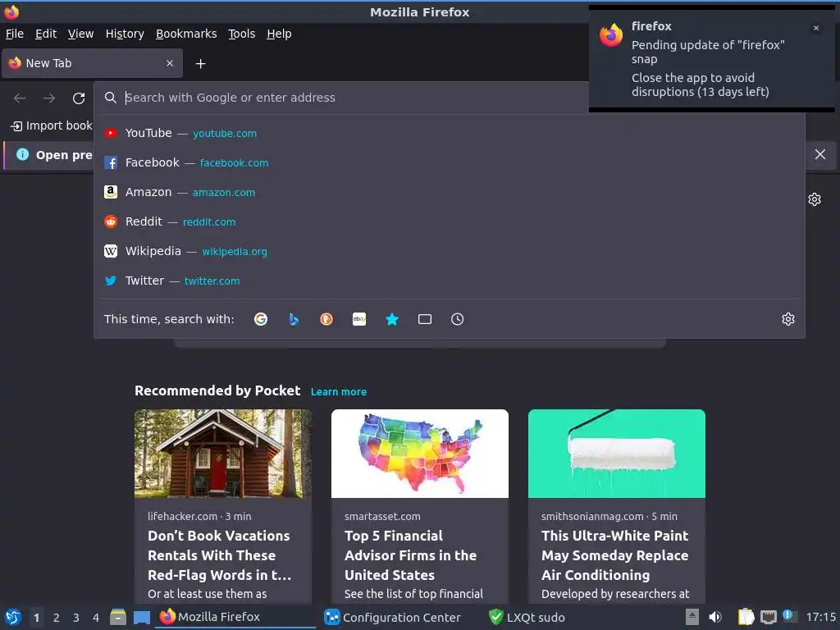Click the removable media eject tray icon
Screen dimensions: 840x630
pyautogui.click(x=692, y=617)
